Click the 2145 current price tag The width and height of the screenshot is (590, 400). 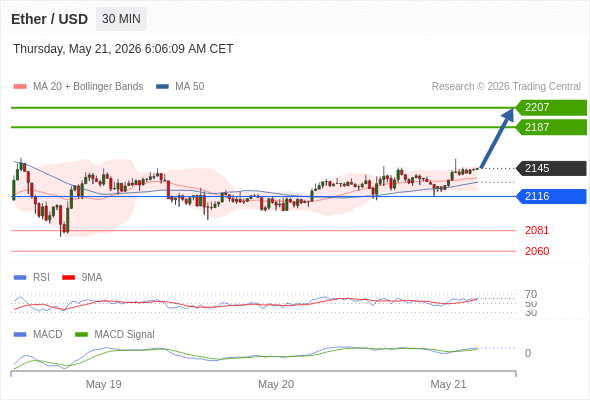(551, 168)
